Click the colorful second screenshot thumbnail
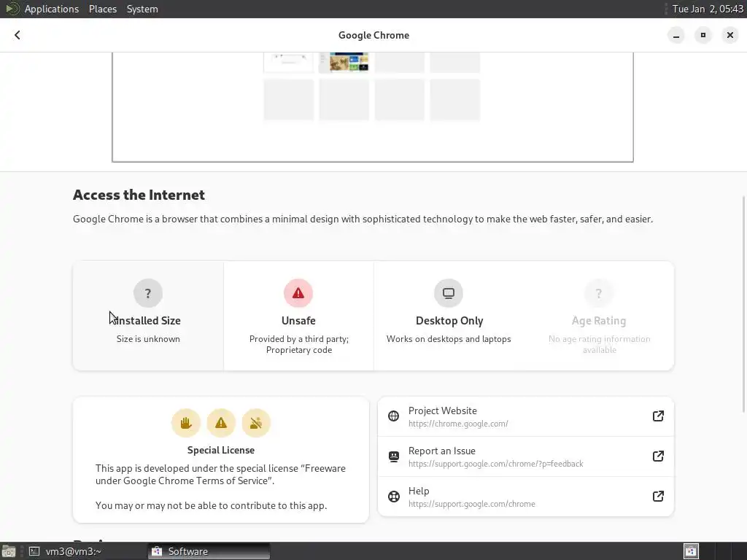Image resolution: width=747 pixels, height=560 pixels. [344, 62]
